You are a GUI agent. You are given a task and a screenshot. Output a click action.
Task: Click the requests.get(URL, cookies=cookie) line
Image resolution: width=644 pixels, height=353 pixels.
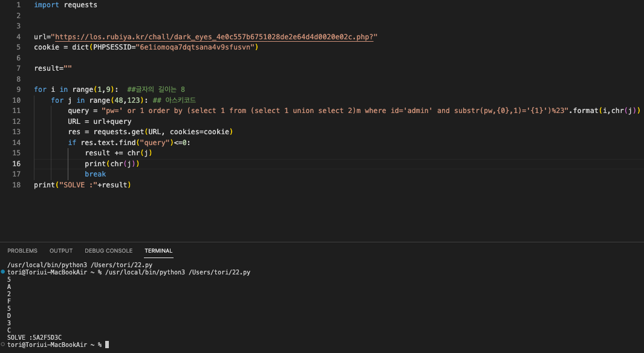coord(151,132)
